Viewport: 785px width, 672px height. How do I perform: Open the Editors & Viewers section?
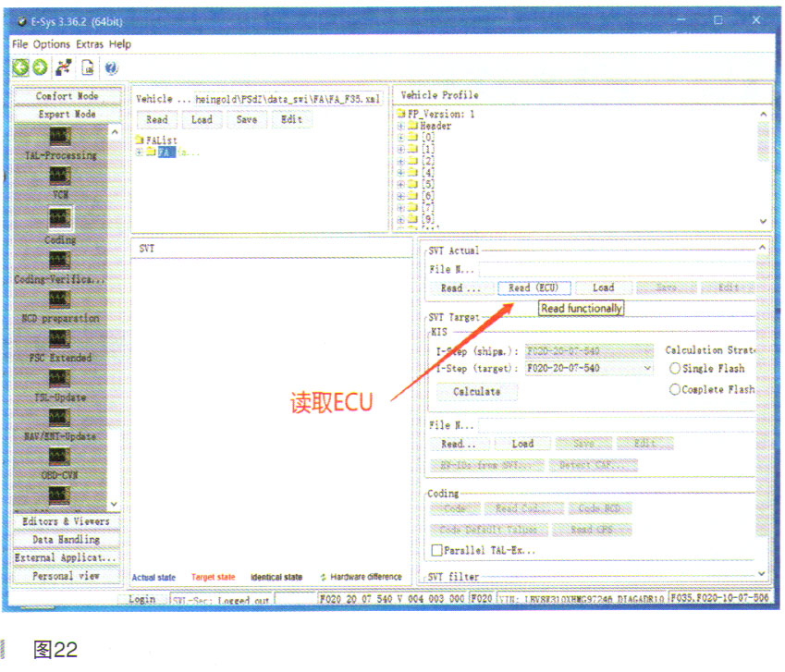click(66, 521)
